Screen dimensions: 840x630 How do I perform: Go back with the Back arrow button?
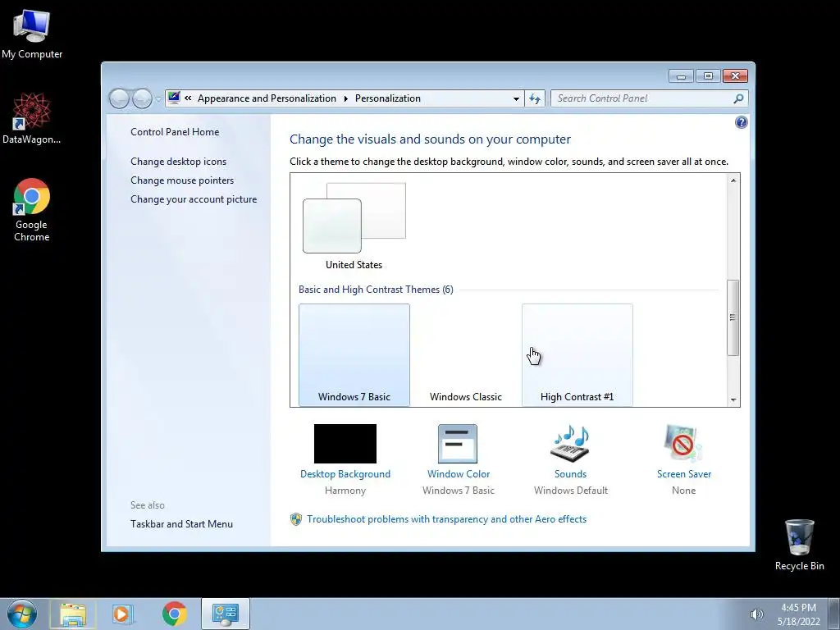(x=119, y=98)
